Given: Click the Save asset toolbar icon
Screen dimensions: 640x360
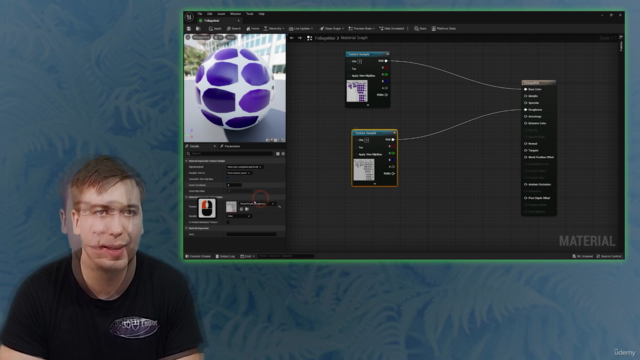Looking at the screenshot, I should point(189,29).
